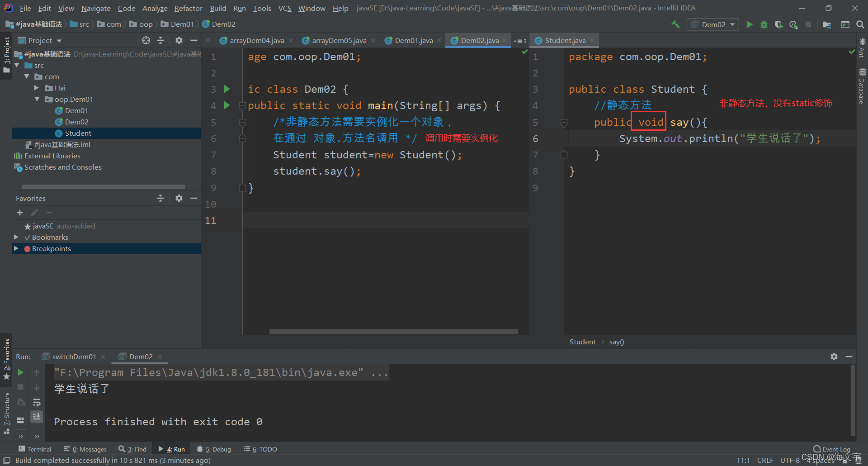Click soft-wrap icon in Run panel

point(37,402)
